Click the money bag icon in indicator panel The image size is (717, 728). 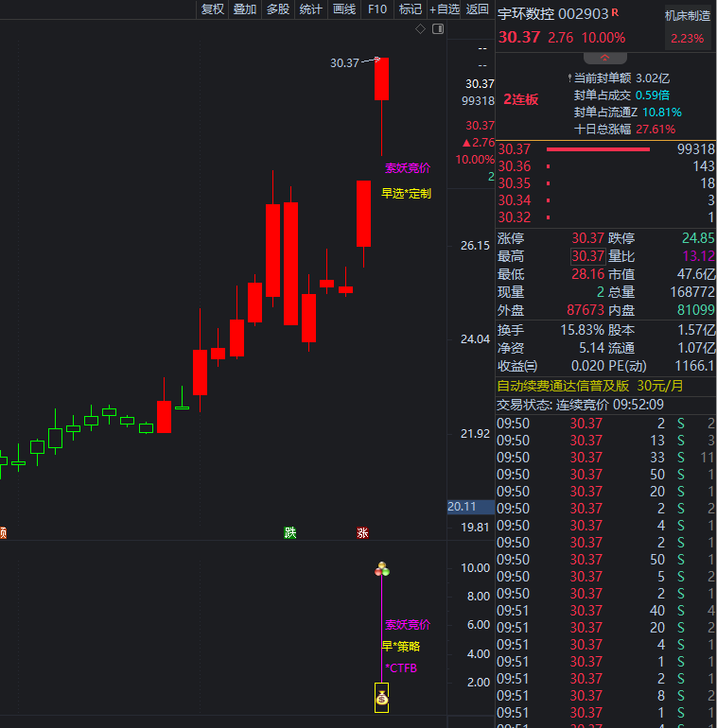381,699
